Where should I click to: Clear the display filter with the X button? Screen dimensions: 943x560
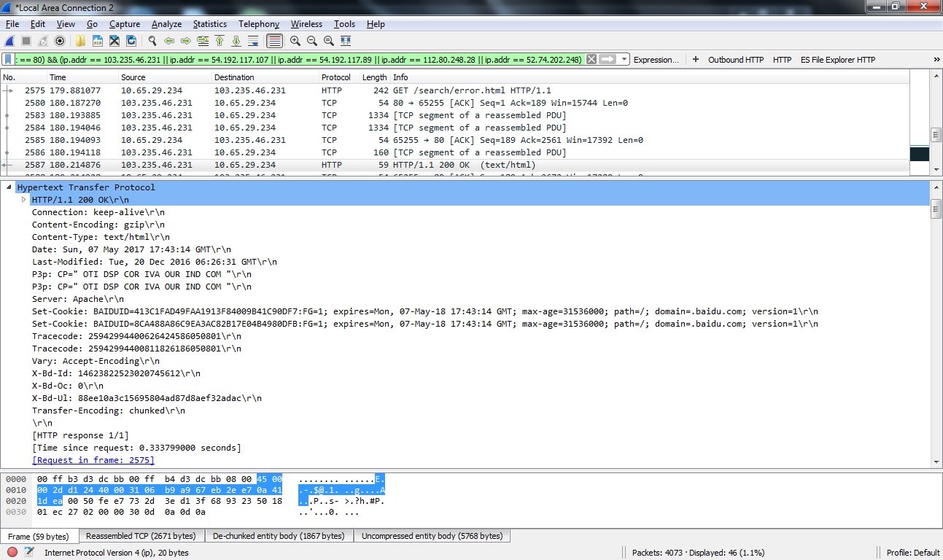click(591, 60)
